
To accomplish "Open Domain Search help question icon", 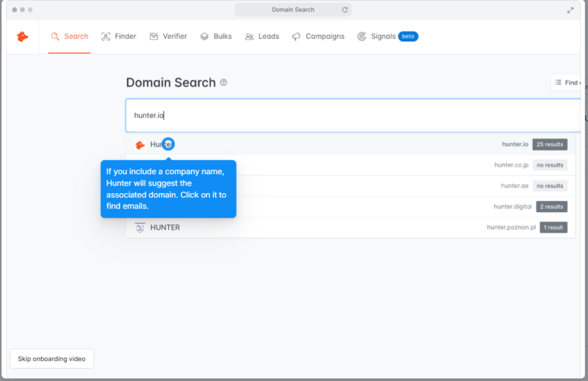I will click(x=223, y=82).
